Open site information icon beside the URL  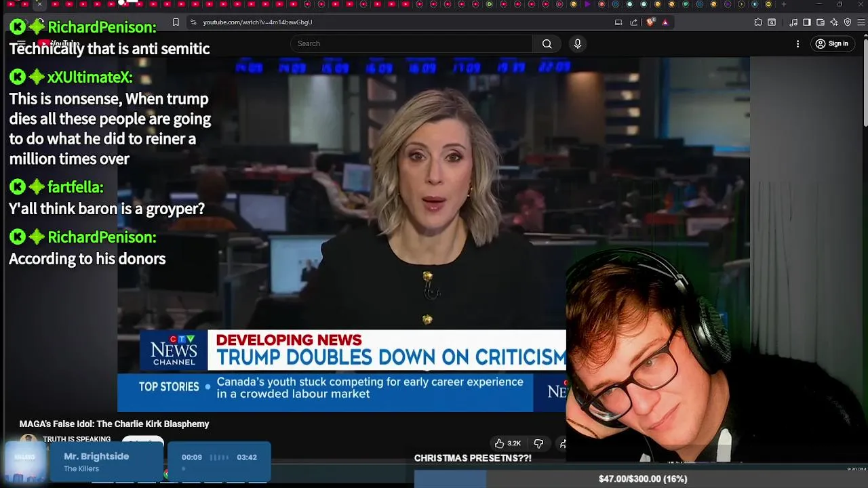point(193,22)
